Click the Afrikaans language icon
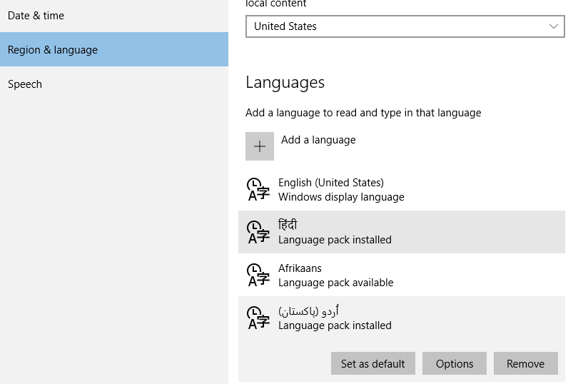 coord(258,275)
